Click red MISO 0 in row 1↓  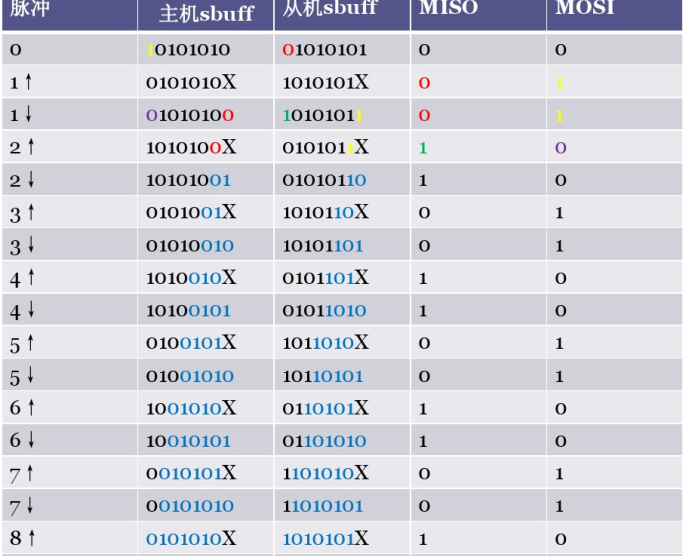click(x=424, y=115)
